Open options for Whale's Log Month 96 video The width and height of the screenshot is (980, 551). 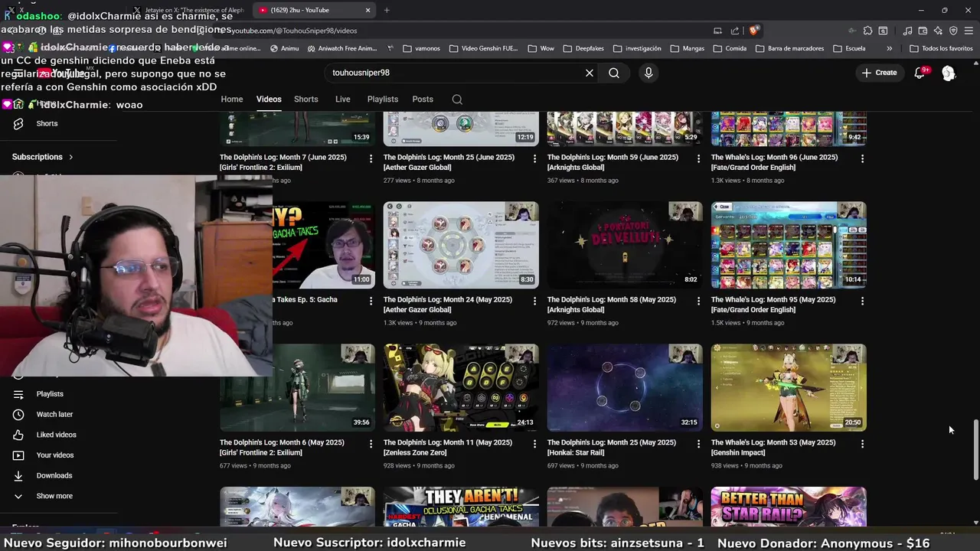(863, 158)
